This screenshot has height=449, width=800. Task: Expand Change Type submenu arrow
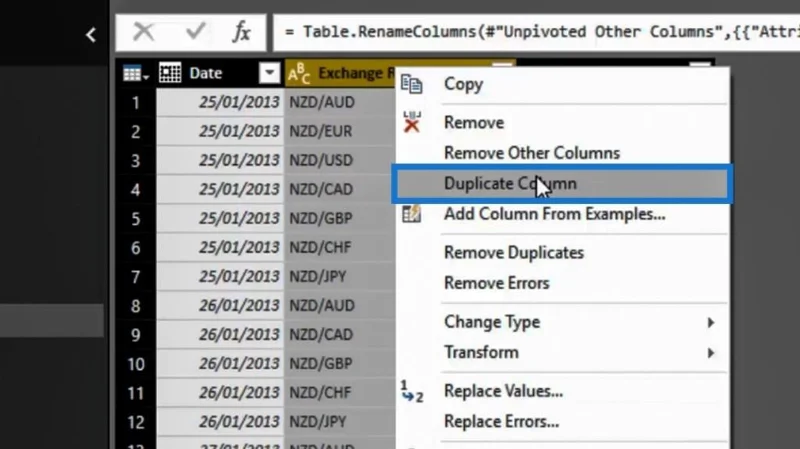coord(711,322)
